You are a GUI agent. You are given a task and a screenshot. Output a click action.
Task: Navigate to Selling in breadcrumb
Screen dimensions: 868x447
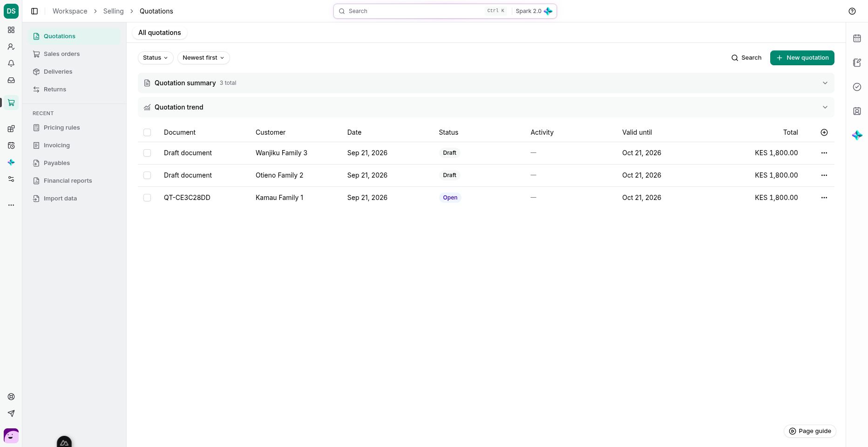[x=114, y=11]
